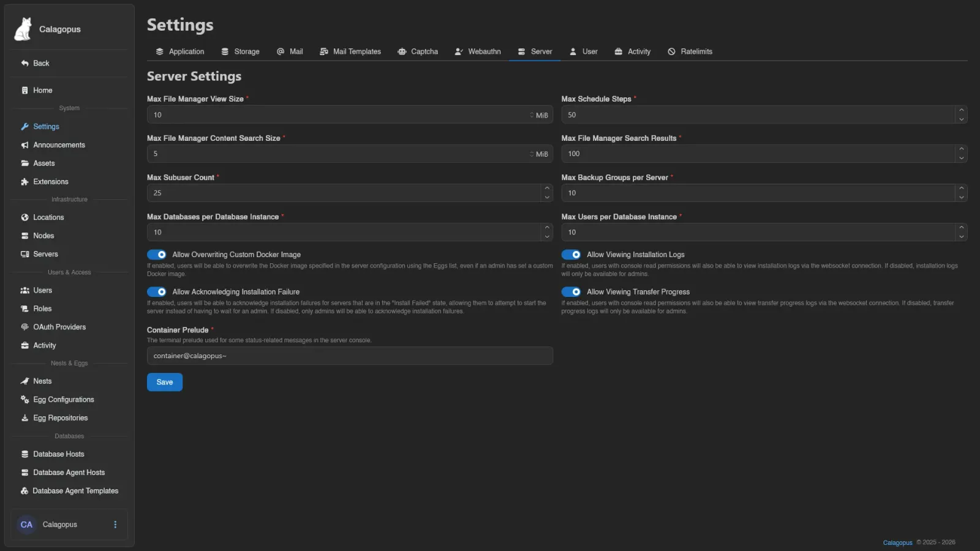Click the Ratelimits ban tab icon

tap(672, 51)
